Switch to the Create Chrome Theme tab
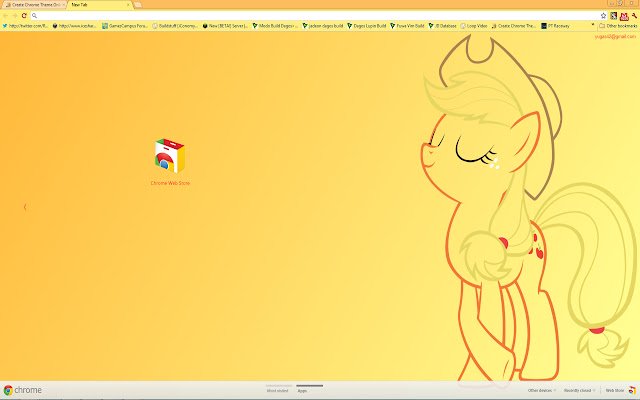 coord(33,5)
